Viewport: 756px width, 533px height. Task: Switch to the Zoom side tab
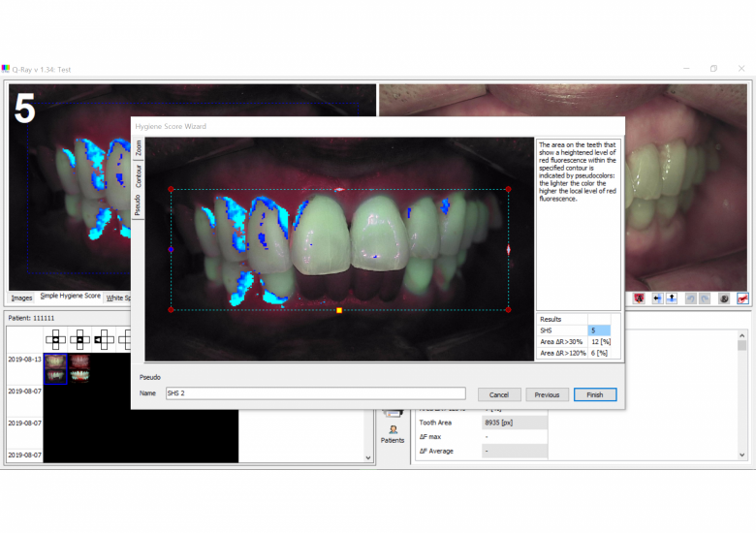pos(138,148)
